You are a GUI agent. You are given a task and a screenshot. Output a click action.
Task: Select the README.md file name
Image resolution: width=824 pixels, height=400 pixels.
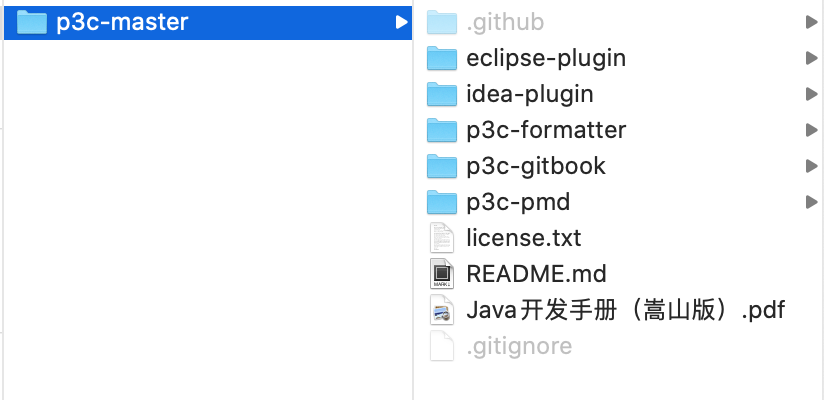click(536, 274)
